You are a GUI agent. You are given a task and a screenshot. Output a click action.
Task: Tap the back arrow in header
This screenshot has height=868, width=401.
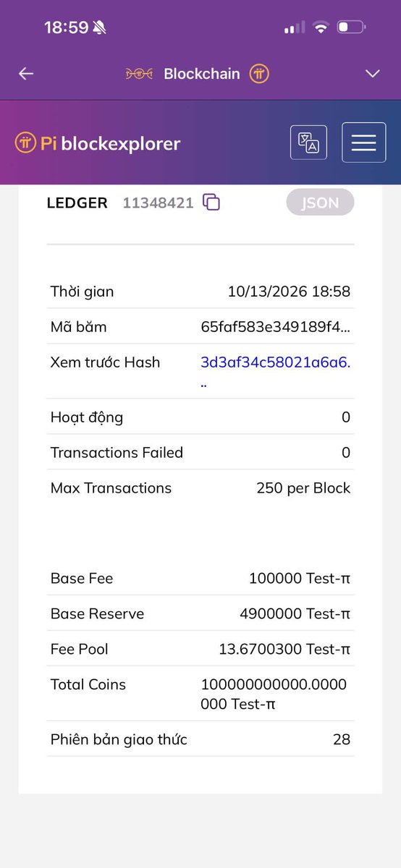tap(26, 74)
